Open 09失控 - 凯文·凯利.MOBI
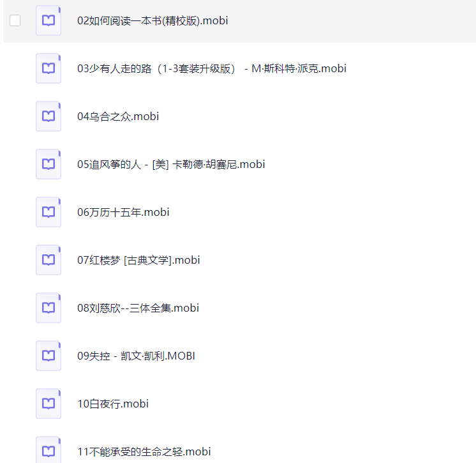The width and height of the screenshot is (476, 463). [x=136, y=356]
